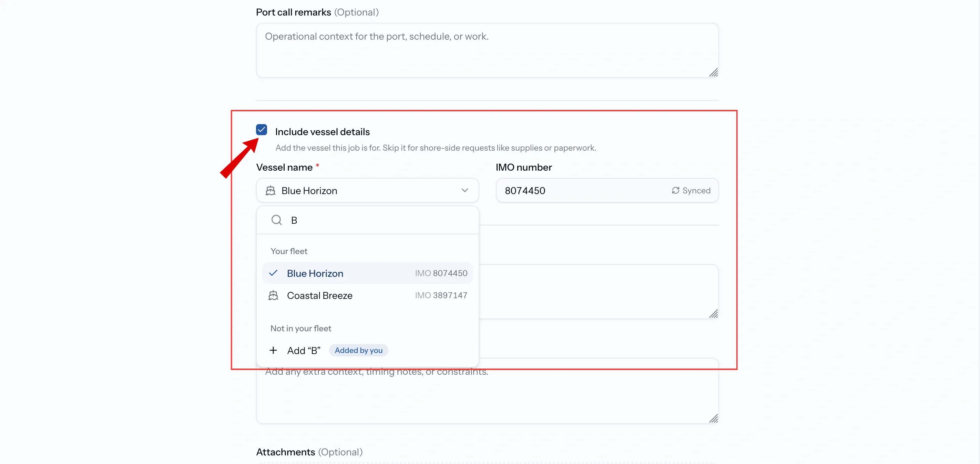Image resolution: width=980 pixels, height=464 pixels.
Task: Click the ship icon in Vessel name field
Action: 270,190
